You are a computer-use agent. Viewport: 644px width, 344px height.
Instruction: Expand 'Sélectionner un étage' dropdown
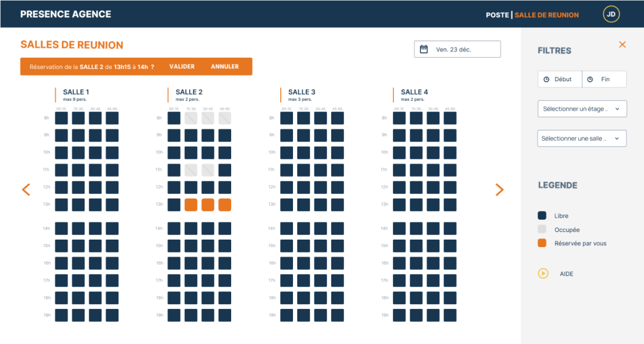582,109
